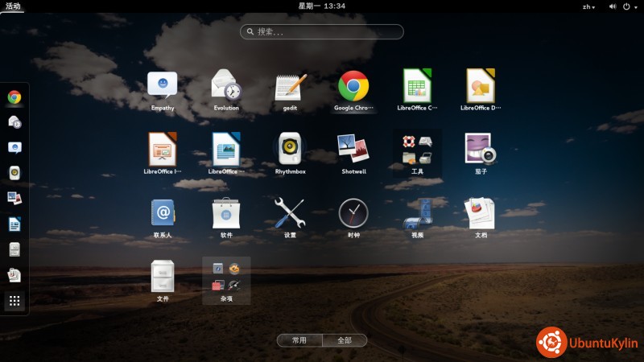Expand the 工具 app folder

[417, 150]
